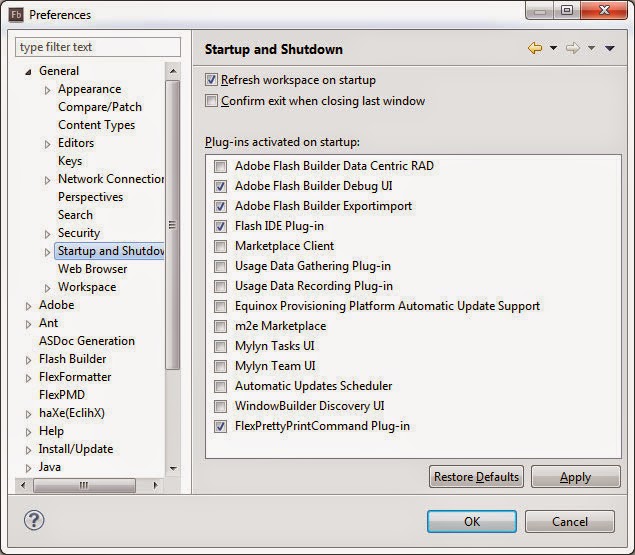This screenshot has height=555, width=635.
Task: Click the tree scroll down arrow
Action: click(x=173, y=468)
